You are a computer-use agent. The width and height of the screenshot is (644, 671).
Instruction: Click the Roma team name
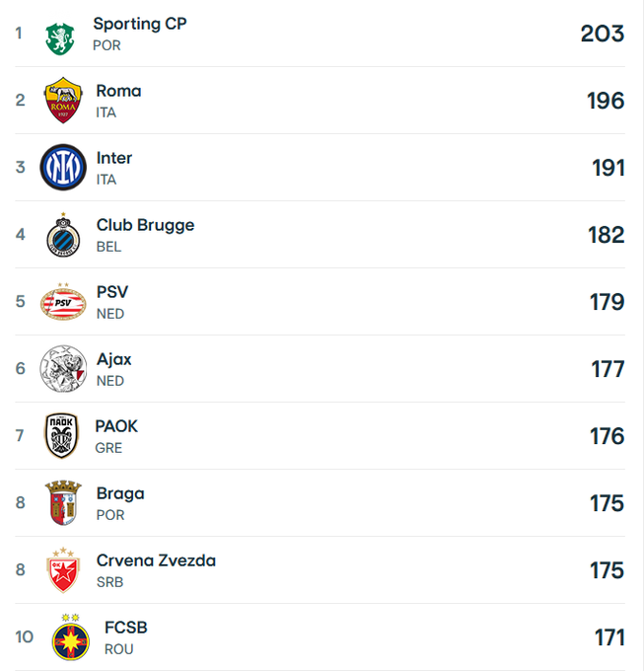[x=118, y=91]
